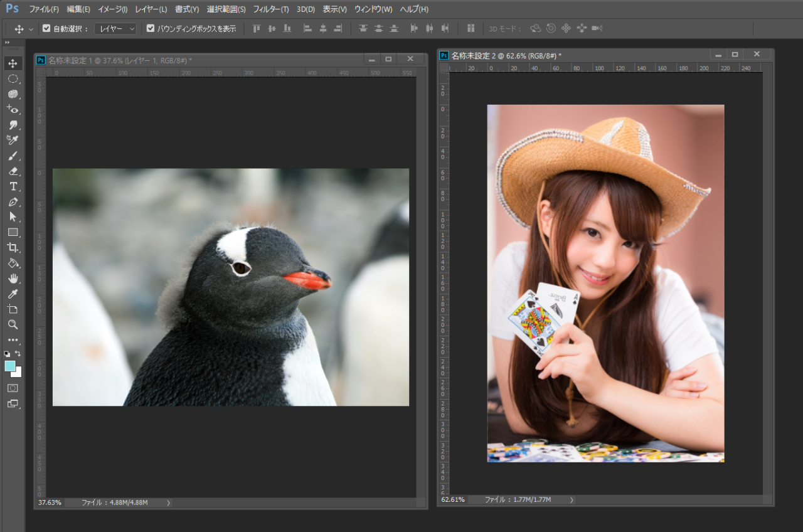Image resolution: width=803 pixels, height=532 pixels.
Task: Click the distribute right edges icon
Action: 445,28
